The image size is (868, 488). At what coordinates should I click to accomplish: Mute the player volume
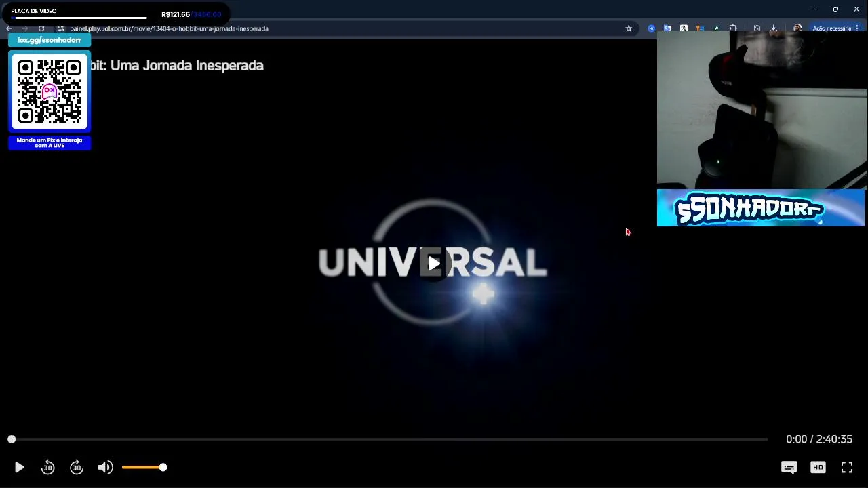pyautogui.click(x=105, y=467)
